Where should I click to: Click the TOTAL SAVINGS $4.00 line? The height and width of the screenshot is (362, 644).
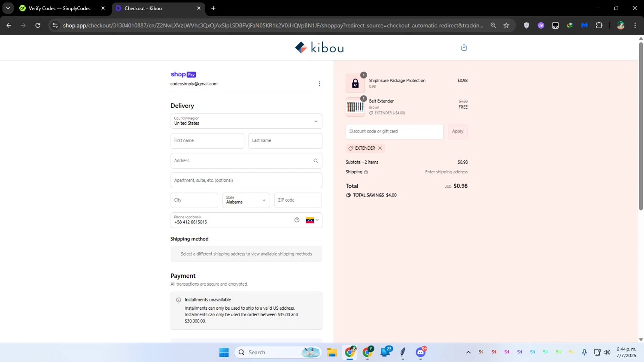point(371,196)
